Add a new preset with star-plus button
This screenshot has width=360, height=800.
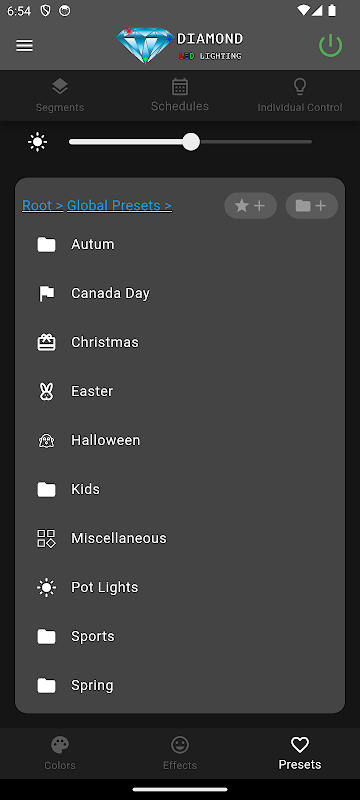pyautogui.click(x=250, y=206)
